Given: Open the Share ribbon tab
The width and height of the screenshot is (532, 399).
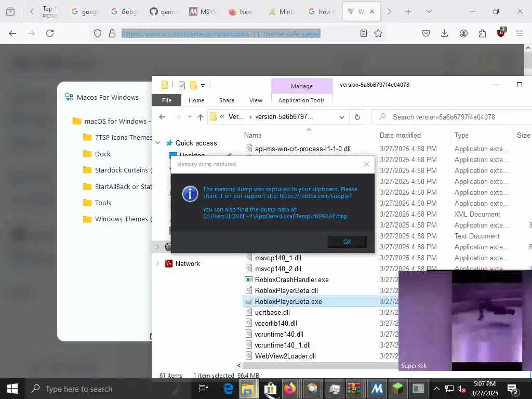Looking at the screenshot, I should click(x=227, y=100).
